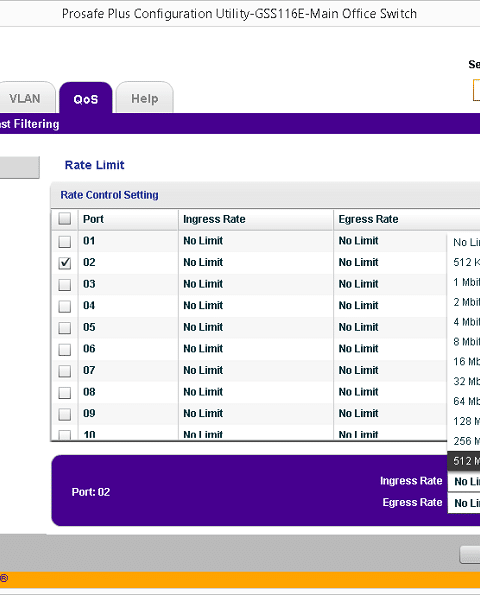
Task: Choose 128 Mbit option in rate list
Action: 464,421
